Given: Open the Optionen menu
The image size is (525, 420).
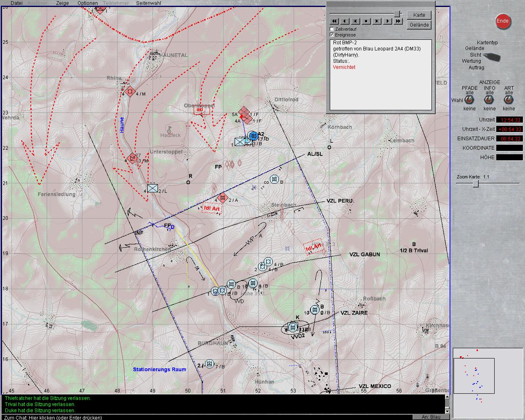Looking at the screenshot, I should pyautogui.click(x=87, y=3).
